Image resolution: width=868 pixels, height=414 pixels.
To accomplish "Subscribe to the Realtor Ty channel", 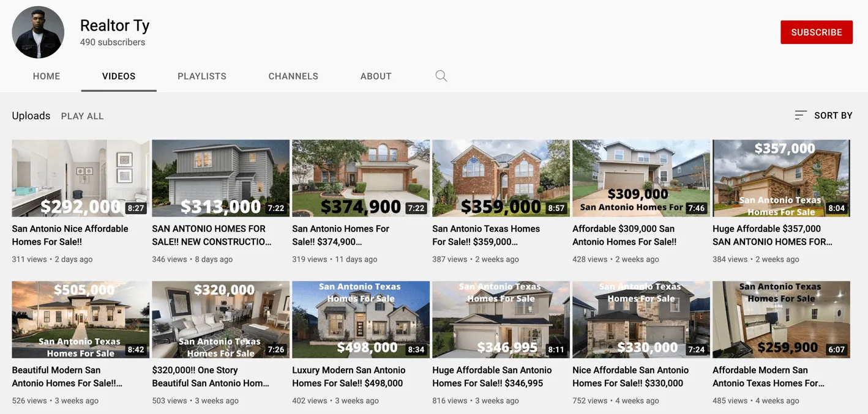I will point(816,32).
